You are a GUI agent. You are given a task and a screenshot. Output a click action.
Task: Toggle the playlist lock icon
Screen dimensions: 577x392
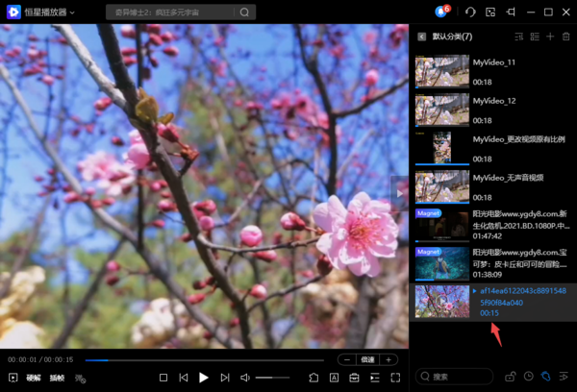(x=511, y=377)
